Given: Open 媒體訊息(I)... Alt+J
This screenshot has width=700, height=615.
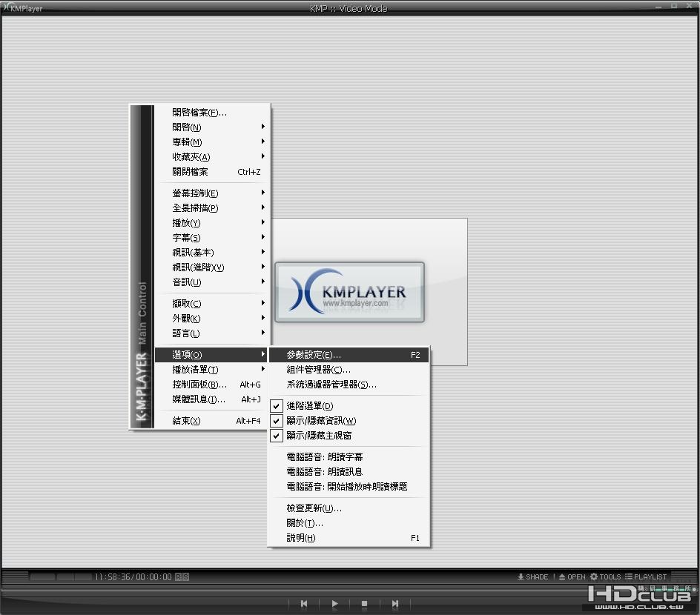Looking at the screenshot, I should pos(212,399).
